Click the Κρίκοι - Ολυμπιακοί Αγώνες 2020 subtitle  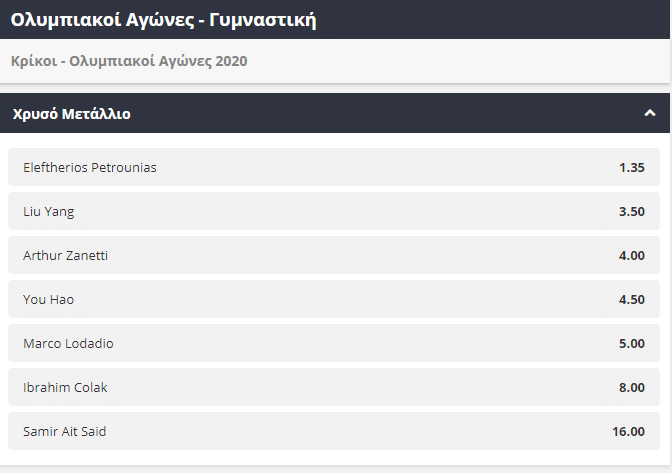point(129,61)
